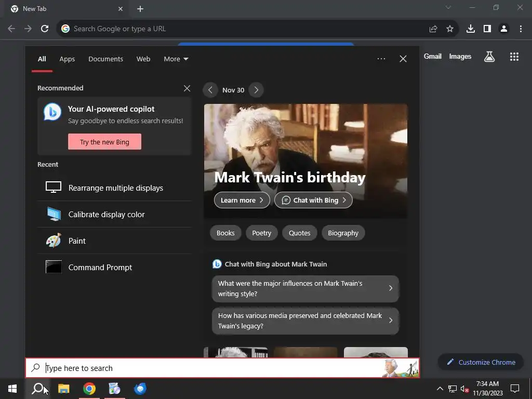Share this page icon in address bar
This screenshot has height=399, width=532.
pos(433,29)
